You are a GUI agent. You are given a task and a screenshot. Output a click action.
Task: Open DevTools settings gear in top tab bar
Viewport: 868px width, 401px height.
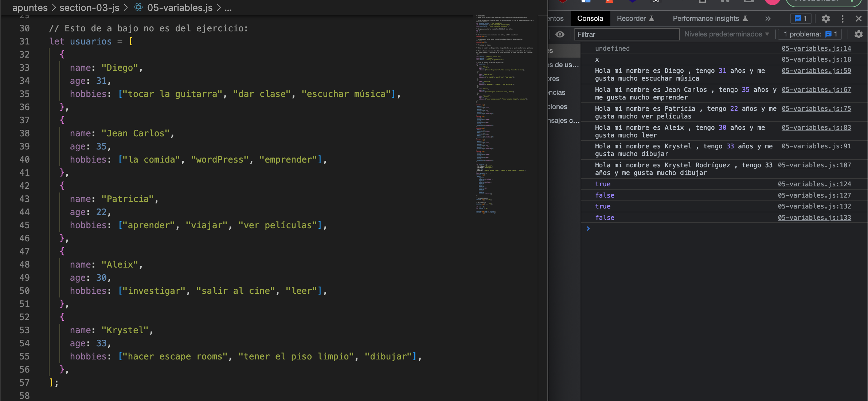(x=826, y=19)
